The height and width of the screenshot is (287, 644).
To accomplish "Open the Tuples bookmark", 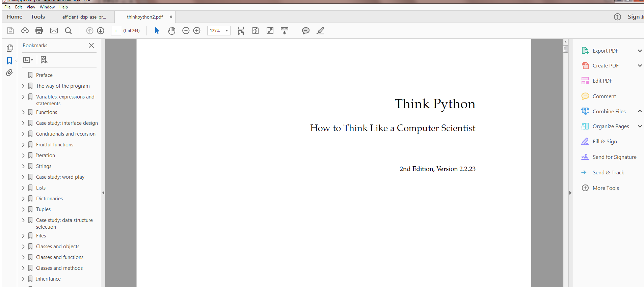I will [43, 209].
